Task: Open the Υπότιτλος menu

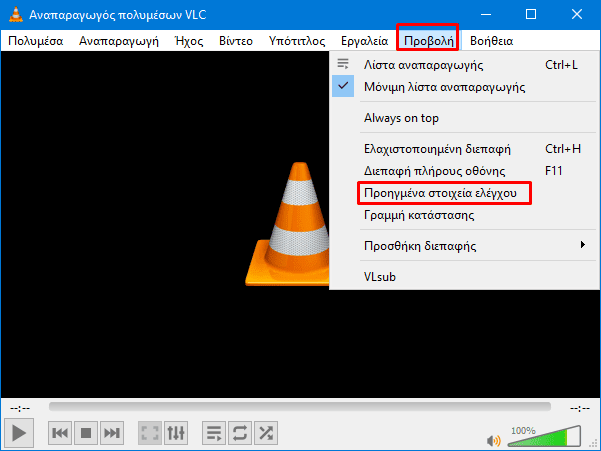Action: click(297, 41)
